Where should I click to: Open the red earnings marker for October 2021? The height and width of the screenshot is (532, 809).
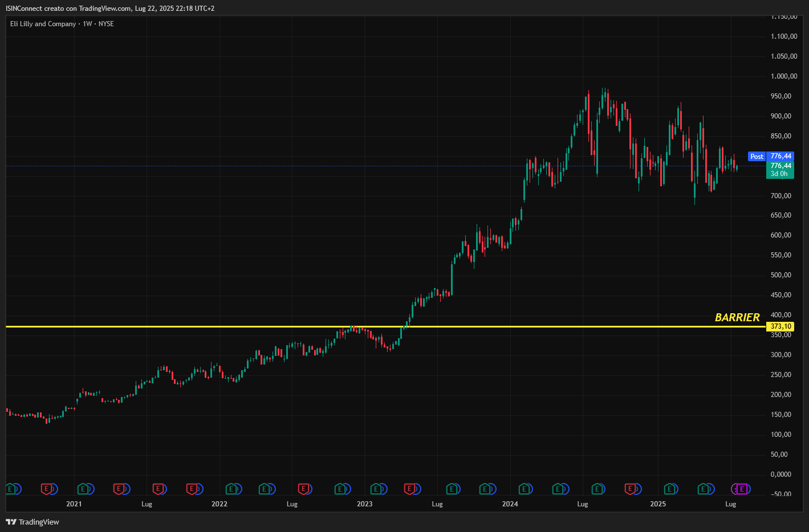(192, 489)
